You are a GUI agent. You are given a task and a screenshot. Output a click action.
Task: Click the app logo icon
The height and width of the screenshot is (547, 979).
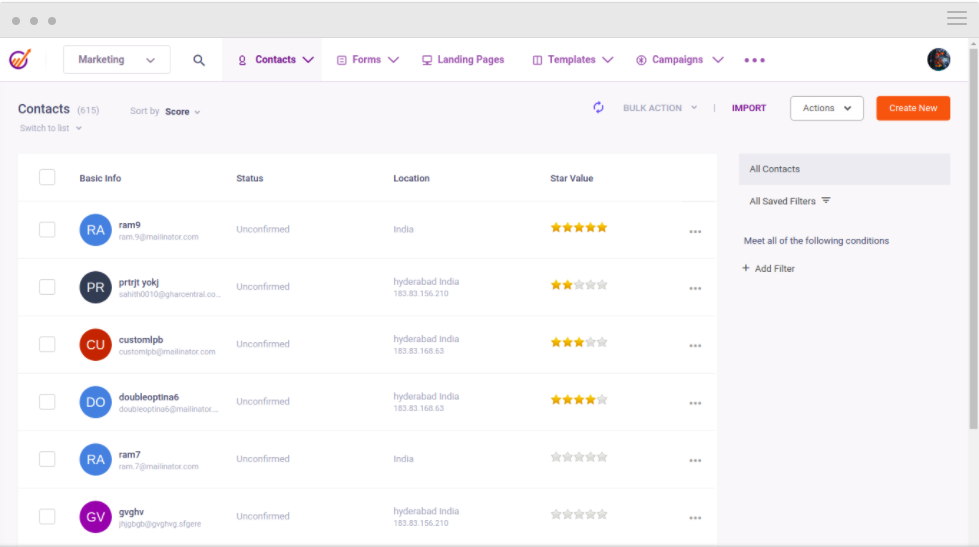(x=20, y=60)
